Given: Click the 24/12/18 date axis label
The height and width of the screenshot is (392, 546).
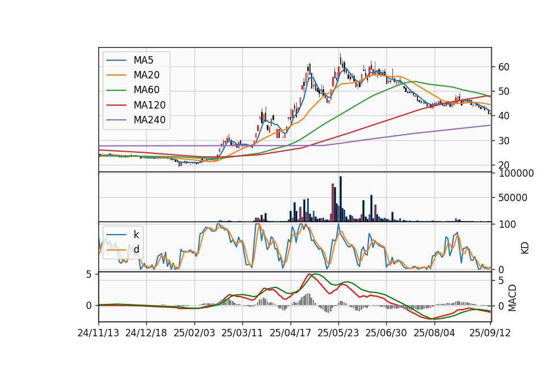Looking at the screenshot, I should coord(146,333).
